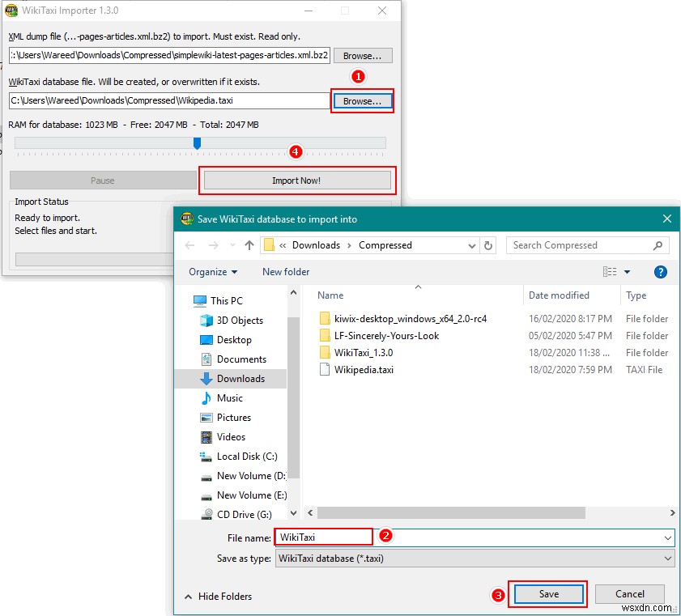The width and height of the screenshot is (681, 616).
Task: Click Import Now! in WikiTaxi Importer
Action: click(297, 181)
